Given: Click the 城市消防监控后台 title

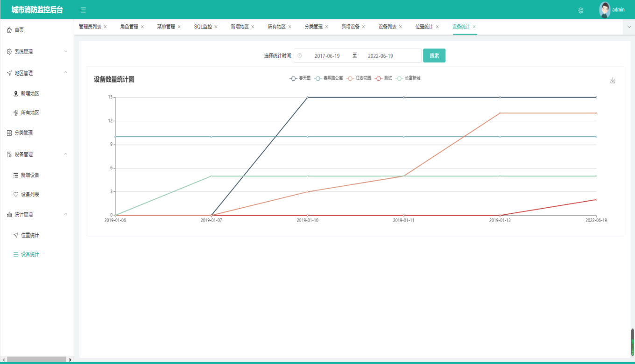Looking at the screenshot, I should 37,10.
